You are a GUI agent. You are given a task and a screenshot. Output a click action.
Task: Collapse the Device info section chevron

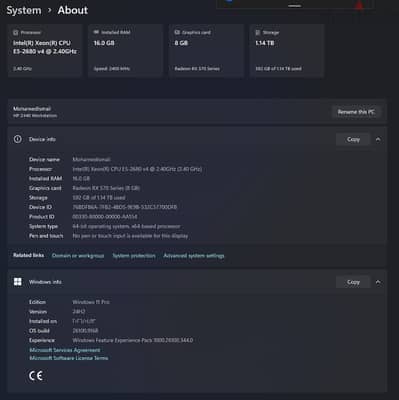[378, 139]
